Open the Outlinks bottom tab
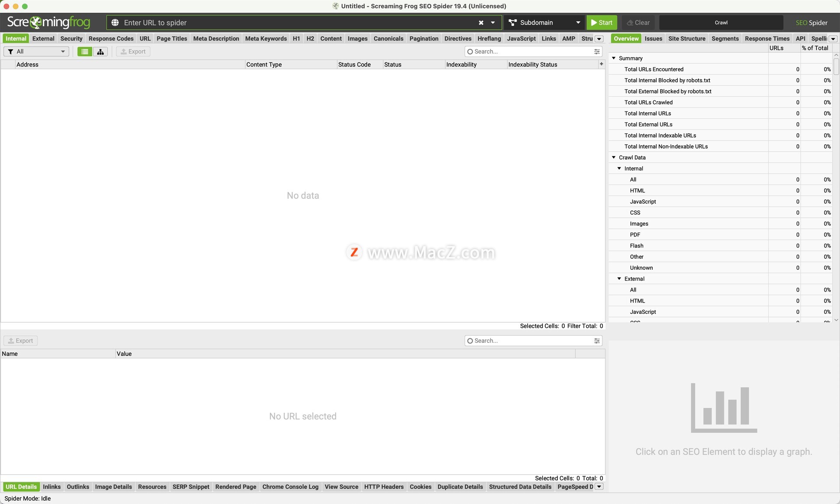 (x=78, y=487)
